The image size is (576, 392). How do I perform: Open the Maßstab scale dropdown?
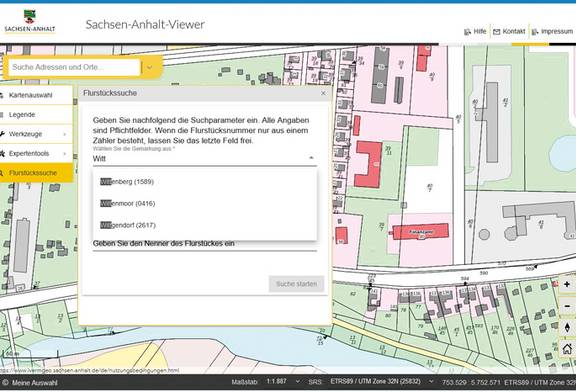tap(298, 382)
